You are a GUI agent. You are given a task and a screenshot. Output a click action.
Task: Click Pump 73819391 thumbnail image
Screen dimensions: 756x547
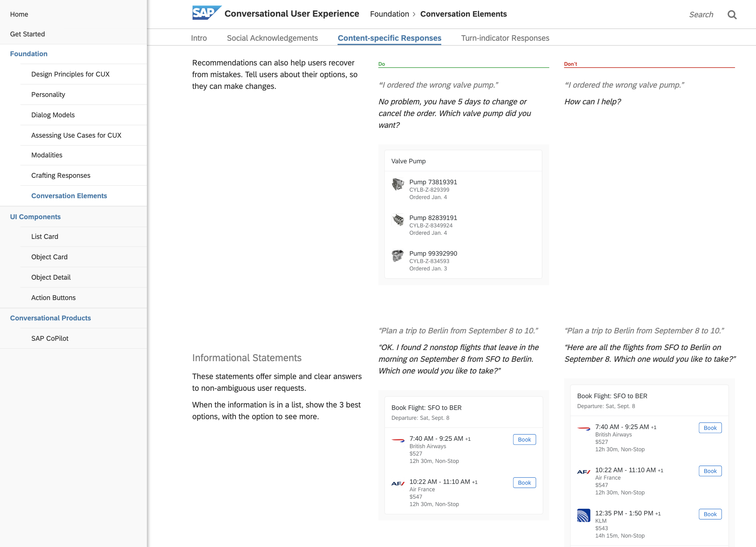(398, 184)
